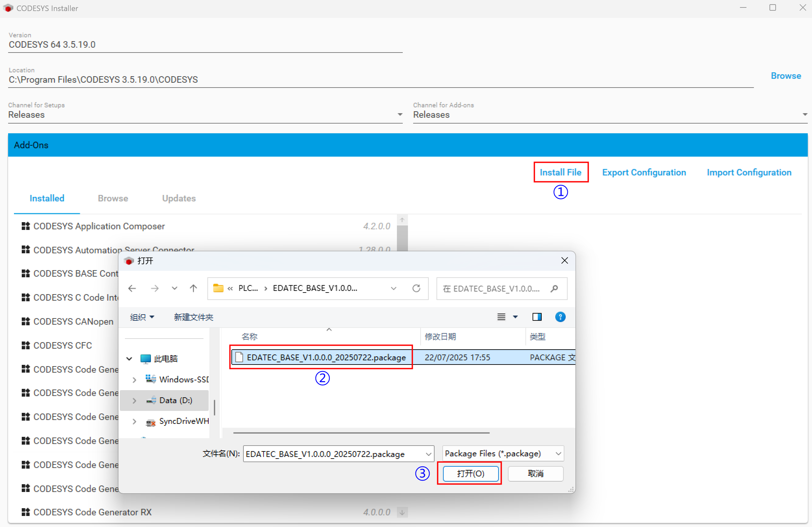This screenshot has height=527, width=812.
Task: Go up one folder level
Action: point(193,288)
